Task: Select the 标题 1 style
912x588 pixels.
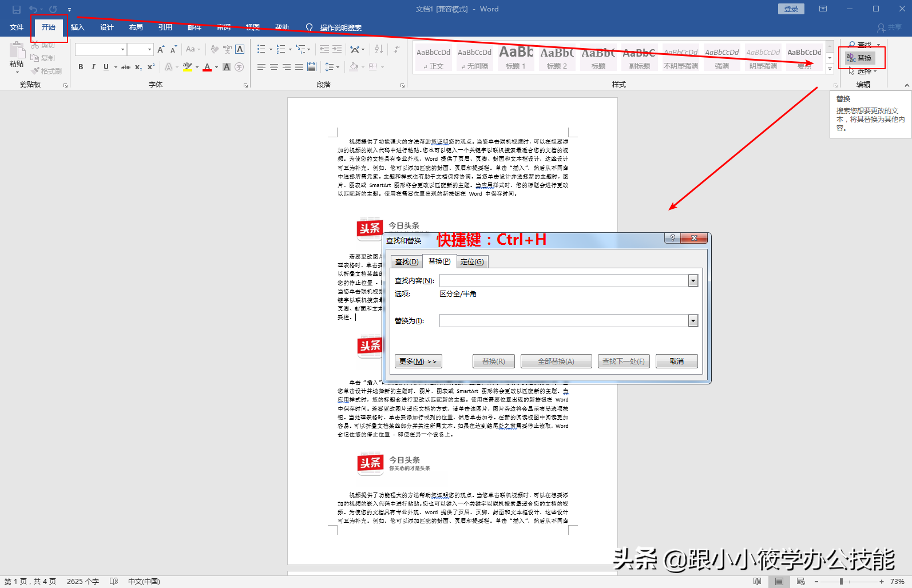Action: click(516, 58)
